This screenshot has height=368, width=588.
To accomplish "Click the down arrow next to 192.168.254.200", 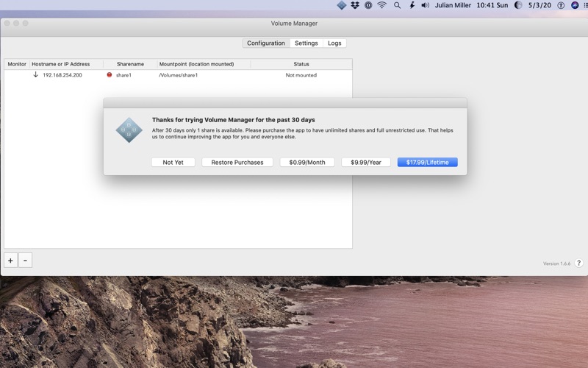I will [x=35, y=75].
